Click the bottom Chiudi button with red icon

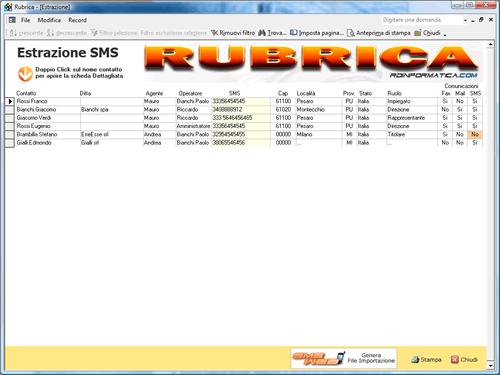pyautogui.click(x=464, y=359)
